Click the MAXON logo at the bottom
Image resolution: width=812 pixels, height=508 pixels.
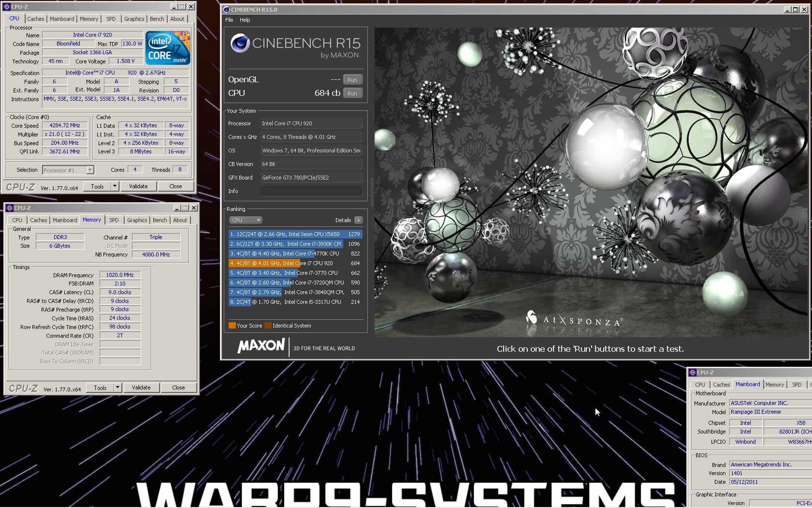tap(261, 346)
